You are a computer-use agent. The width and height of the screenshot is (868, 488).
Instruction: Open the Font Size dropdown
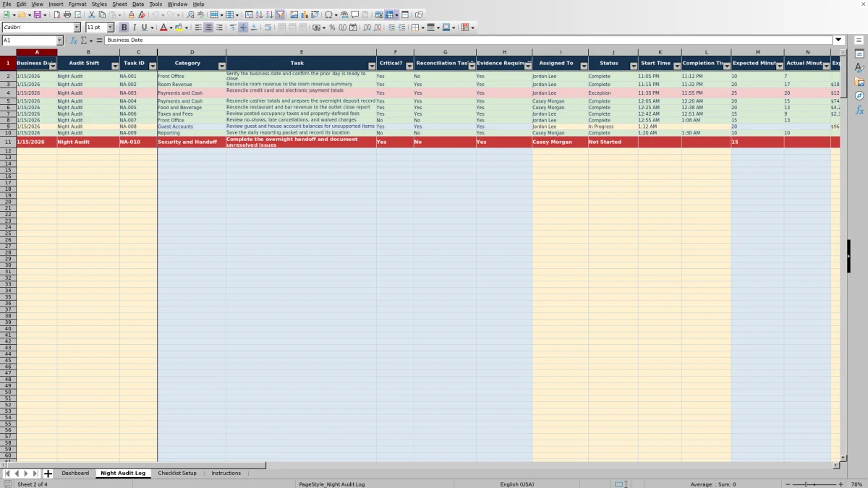point(111,27)
